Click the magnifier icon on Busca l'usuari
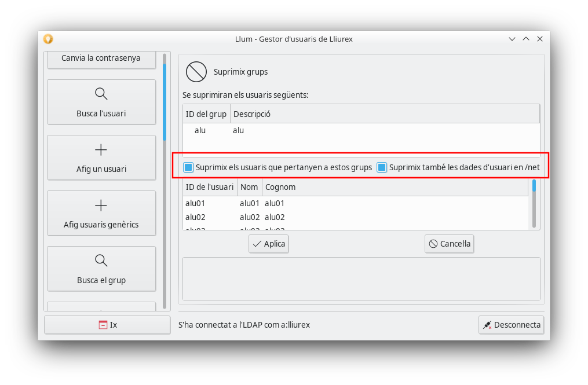Image resolution: width=588 pixels, height=385 pixels. [101, 94]
